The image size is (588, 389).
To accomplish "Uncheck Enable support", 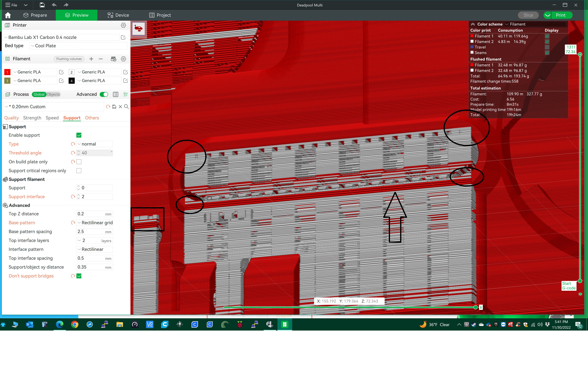I will (79, 135).
